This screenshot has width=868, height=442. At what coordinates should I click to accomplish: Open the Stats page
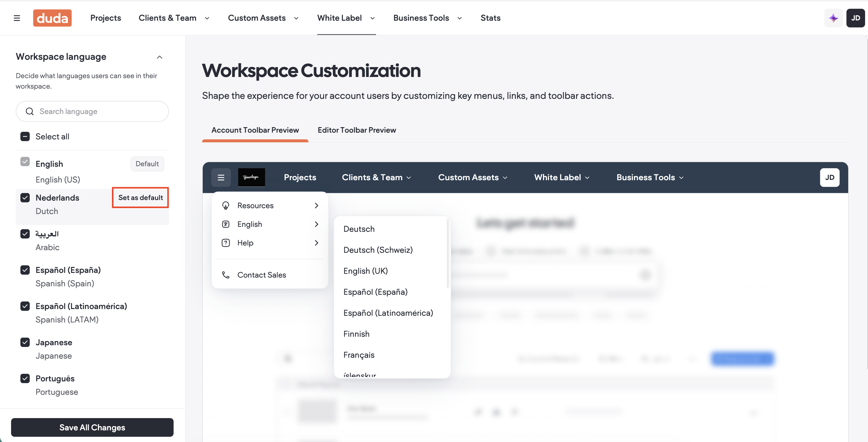[x=490, y=18]
